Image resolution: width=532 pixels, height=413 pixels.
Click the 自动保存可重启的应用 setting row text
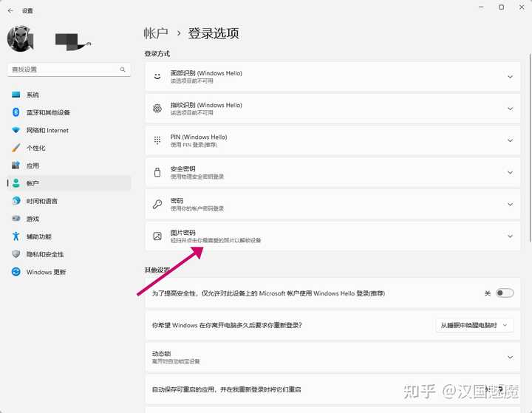coord(226,389)
